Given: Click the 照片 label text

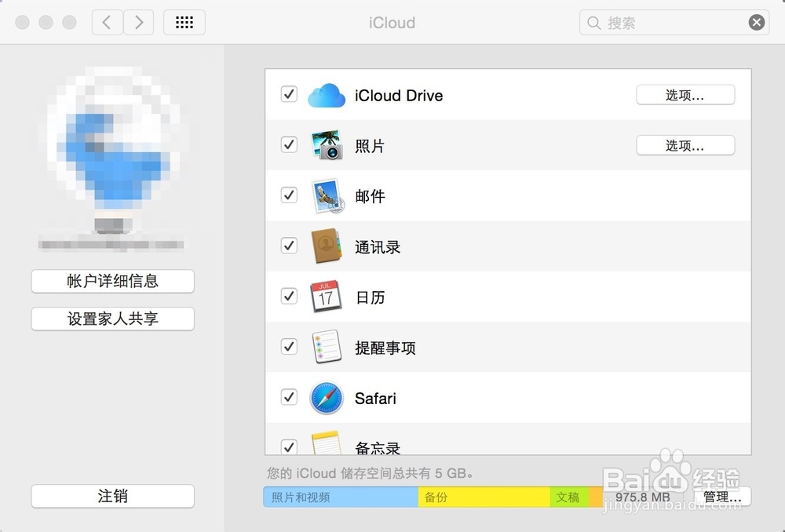Looking at the screenshot, I should [370, 146].
